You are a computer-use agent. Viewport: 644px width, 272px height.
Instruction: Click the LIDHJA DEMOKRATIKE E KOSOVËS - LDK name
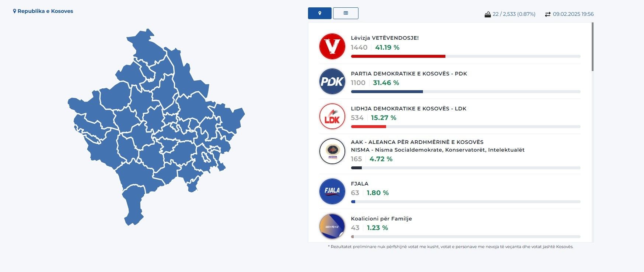408,109
